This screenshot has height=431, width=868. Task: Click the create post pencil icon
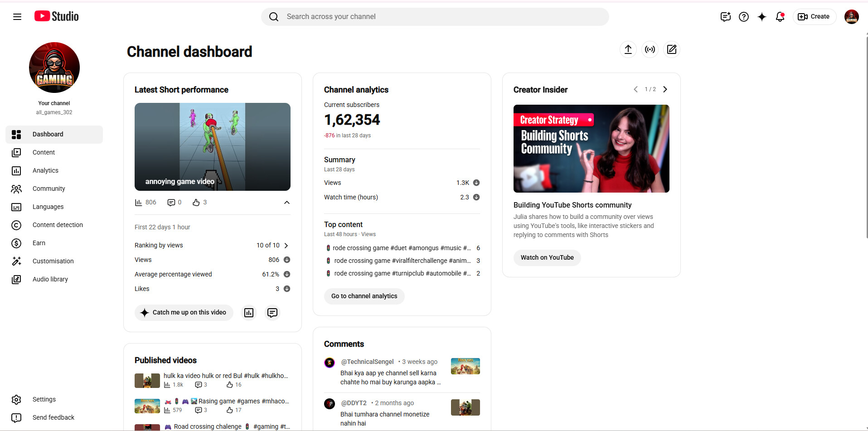click(x=672, y=49)
